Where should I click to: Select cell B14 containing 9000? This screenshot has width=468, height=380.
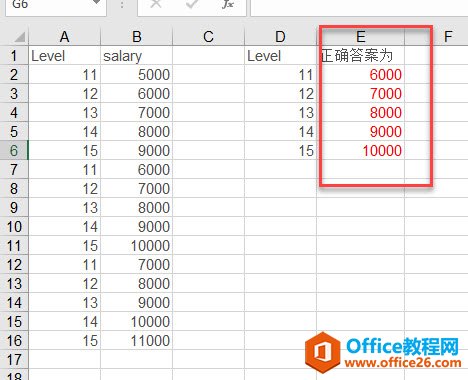137,302
